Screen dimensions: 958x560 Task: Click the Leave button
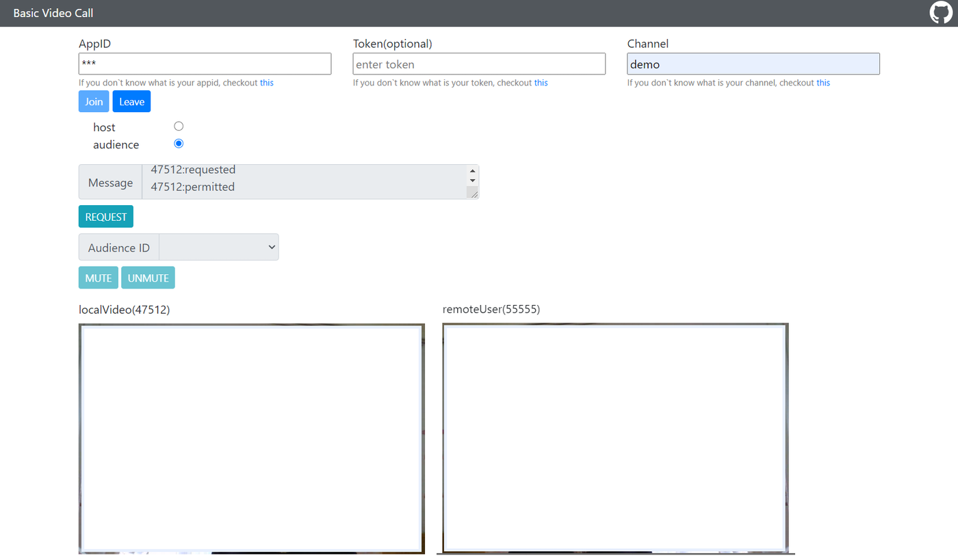coord(131,102)
